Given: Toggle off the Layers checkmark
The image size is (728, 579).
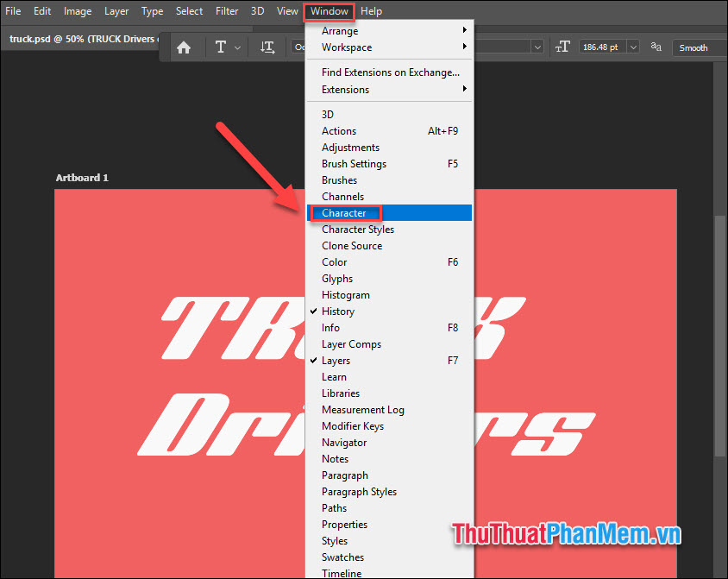Looking at the screenshot, I should coord(337,360).
